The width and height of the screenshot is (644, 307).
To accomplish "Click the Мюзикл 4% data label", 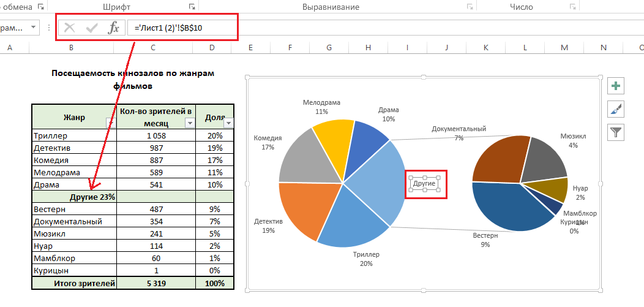I will coord(573,140).
